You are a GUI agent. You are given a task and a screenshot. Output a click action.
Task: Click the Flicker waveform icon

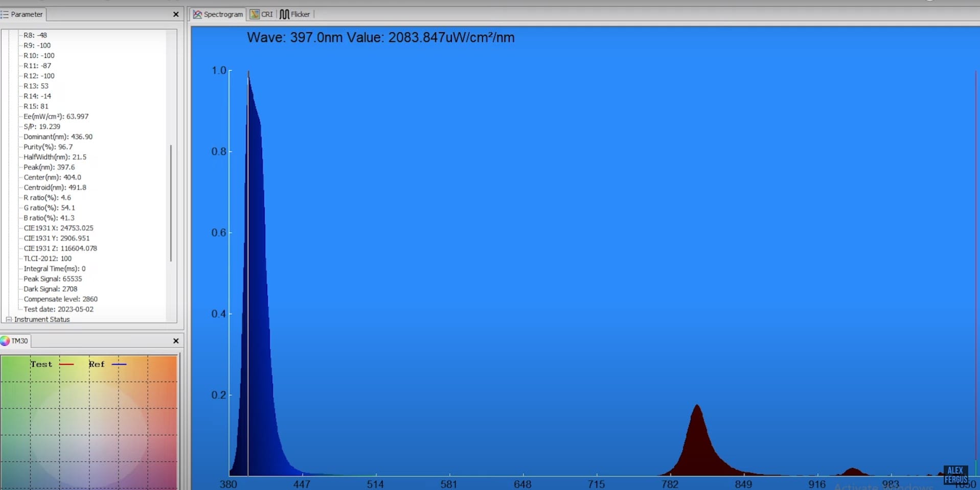pyautogui.click(x=284, y=14)
